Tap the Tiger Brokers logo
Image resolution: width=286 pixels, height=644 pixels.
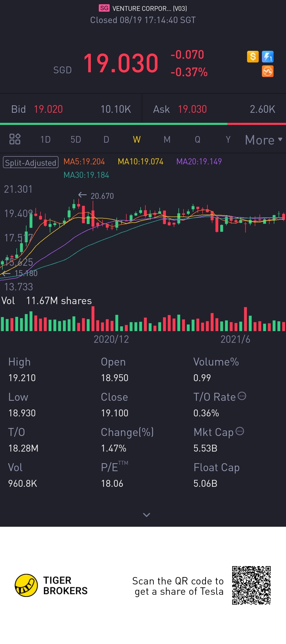(x=51, y=586)
